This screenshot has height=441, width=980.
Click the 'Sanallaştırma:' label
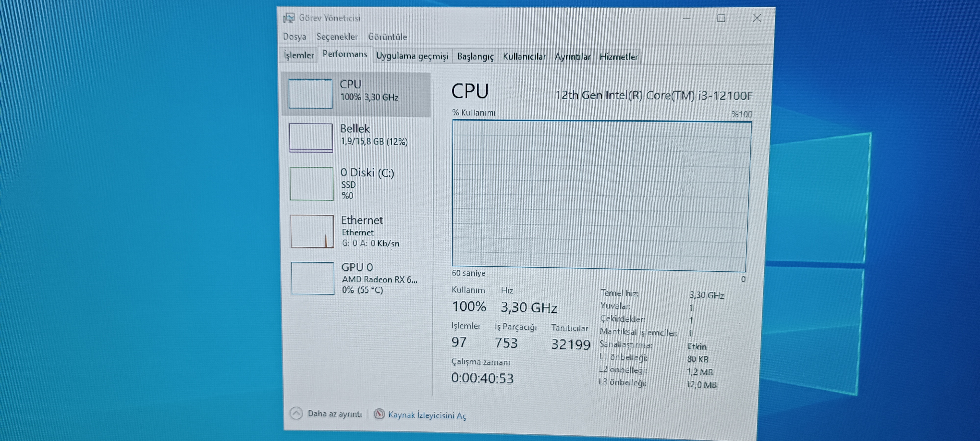[x=626, y=345]
